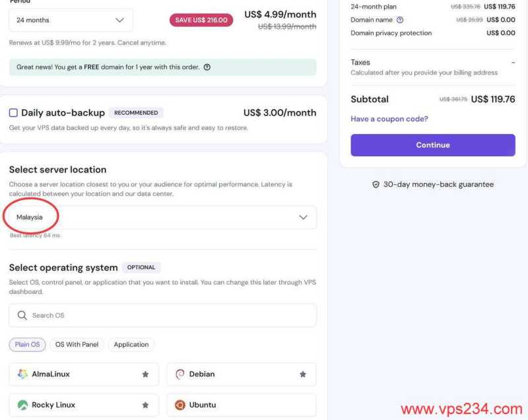Click the money-back guarantee badge icon
Viewport: 528px width, 420px height.
(376, 184)
